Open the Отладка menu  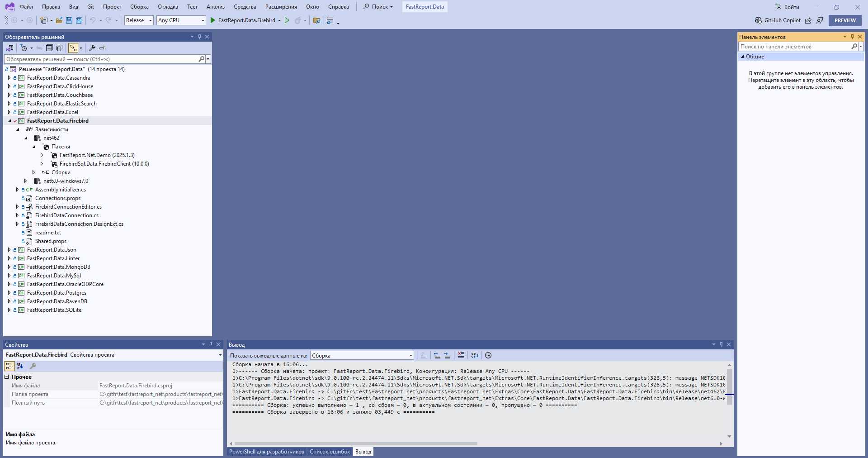[x=168, y=7]
